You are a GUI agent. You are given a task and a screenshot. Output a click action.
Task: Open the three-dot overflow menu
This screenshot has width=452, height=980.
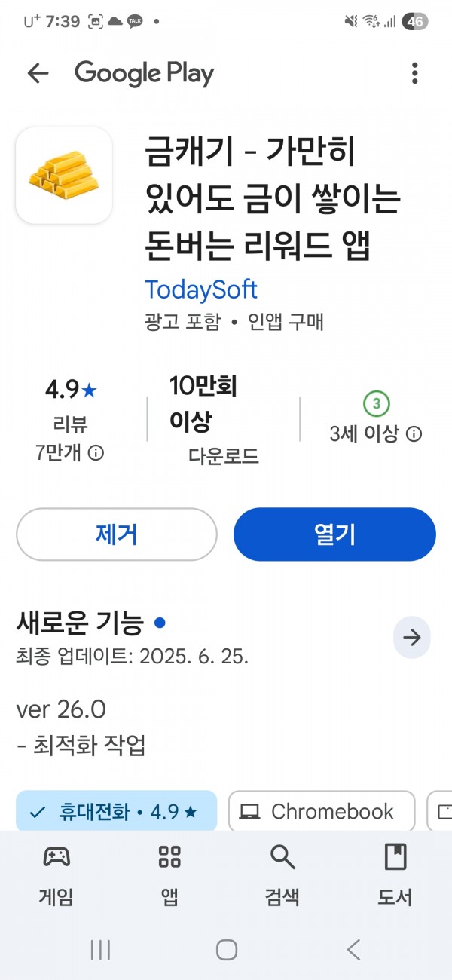coord(414,73)
